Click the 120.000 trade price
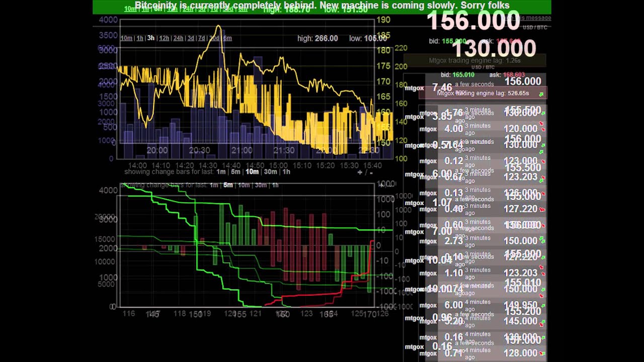This screenshot has width=644, height=362. pyautogui.click(x=521, y=129)
